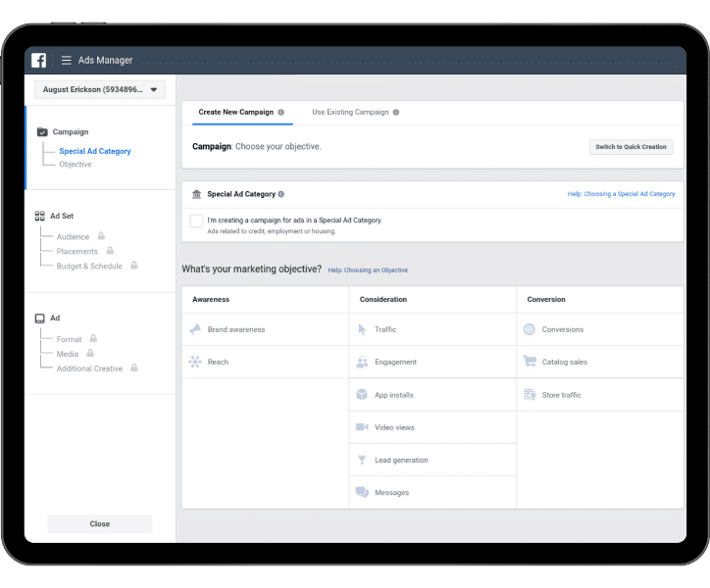Click the Campaign folder icon in sidebar
Screen dimensions: 710x588
tap(42, 131)
